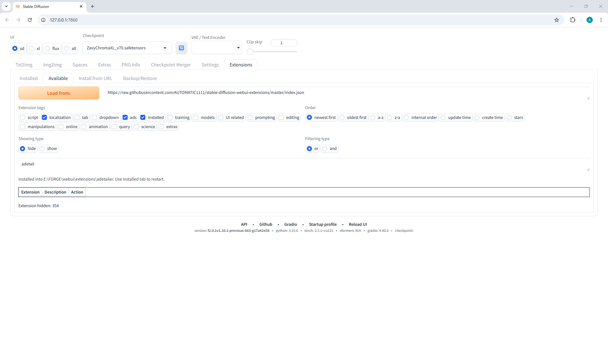Screen dimensions: 608x364
Task: Open the browser extensions puzzle icon
Action: [x=573, y=20]
